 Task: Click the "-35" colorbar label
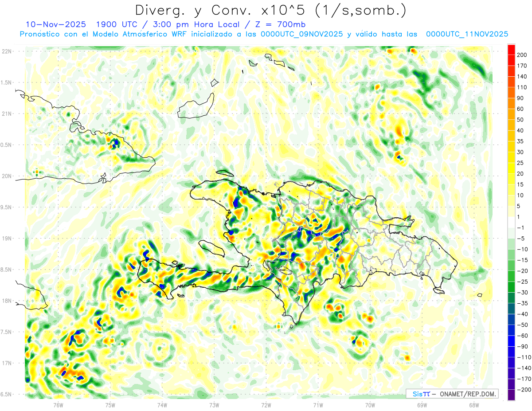523,303
